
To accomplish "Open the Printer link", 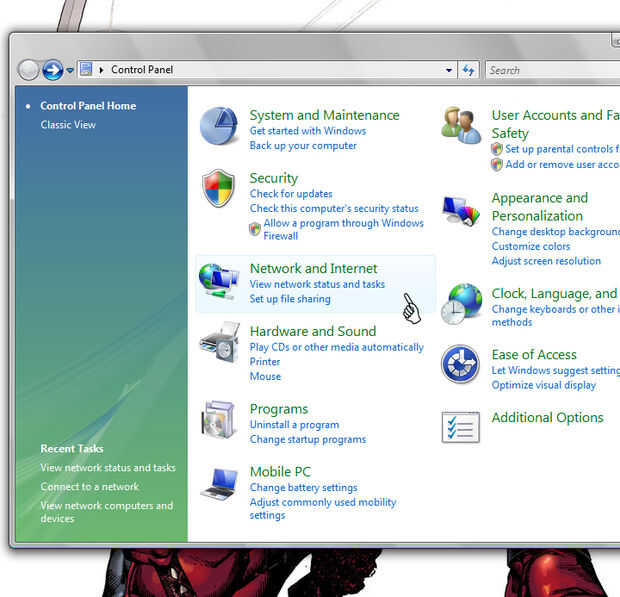I will [x=265, y=362].
